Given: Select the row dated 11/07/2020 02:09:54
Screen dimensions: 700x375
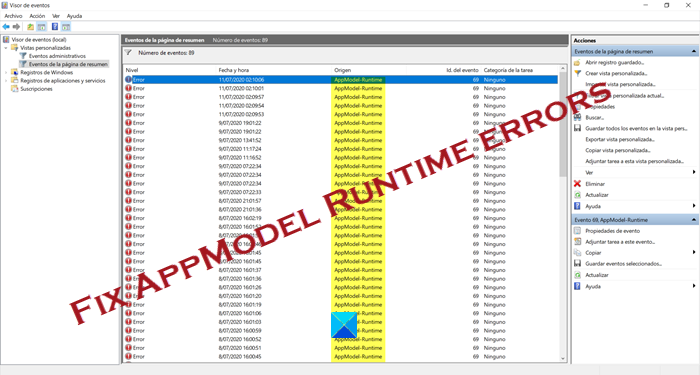Looking at the screenshot, I should tap(341, 106).
